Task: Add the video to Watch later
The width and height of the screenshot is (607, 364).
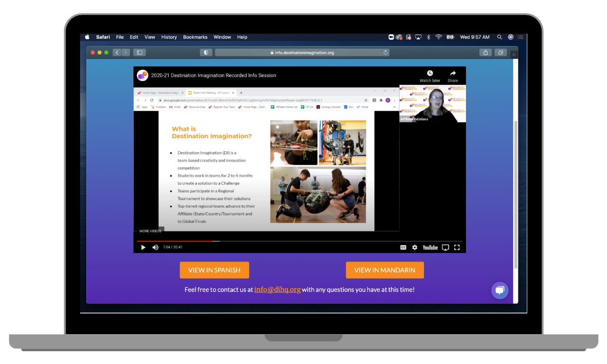Action: (x=430, y=76)
